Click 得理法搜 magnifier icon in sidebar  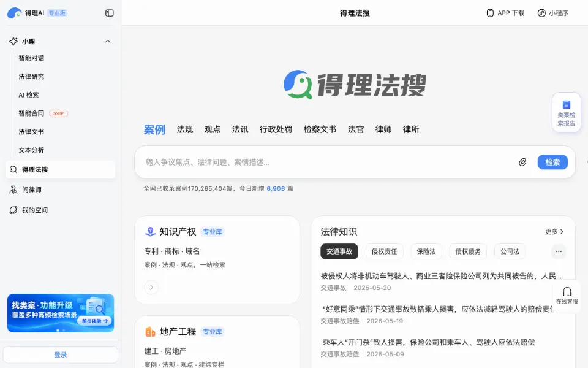click(x=13, y=169)
